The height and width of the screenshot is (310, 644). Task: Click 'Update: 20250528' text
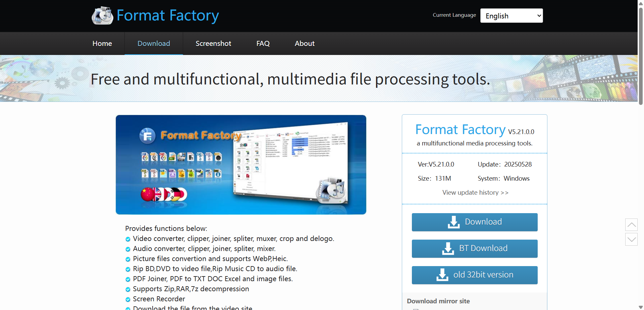505,165
